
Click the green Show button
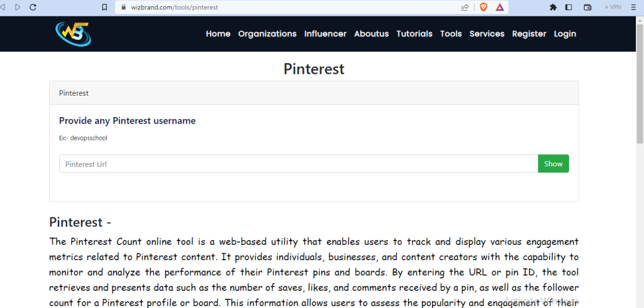[553, 164]
